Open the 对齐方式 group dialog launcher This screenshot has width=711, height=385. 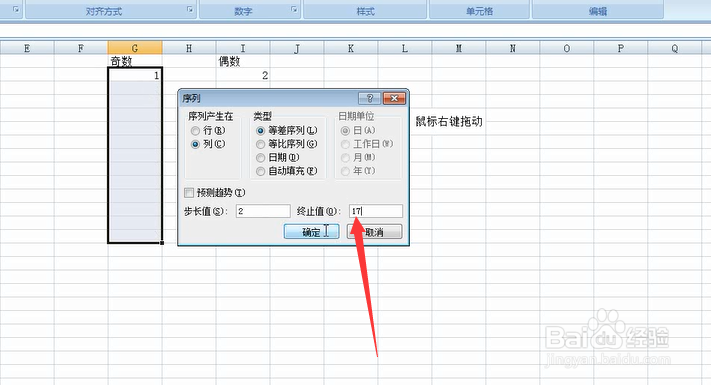click(190, 10)
